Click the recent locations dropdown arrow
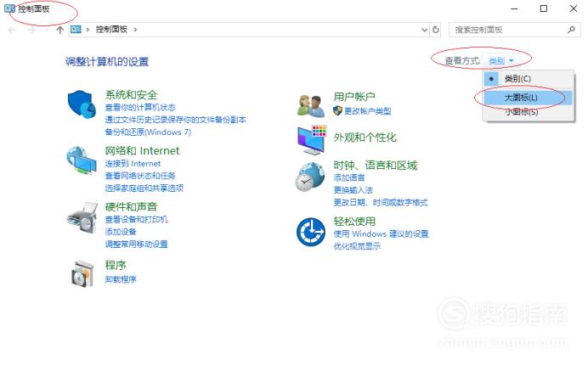This screenshot has width=588, height=371. click(x=47, y=30)
